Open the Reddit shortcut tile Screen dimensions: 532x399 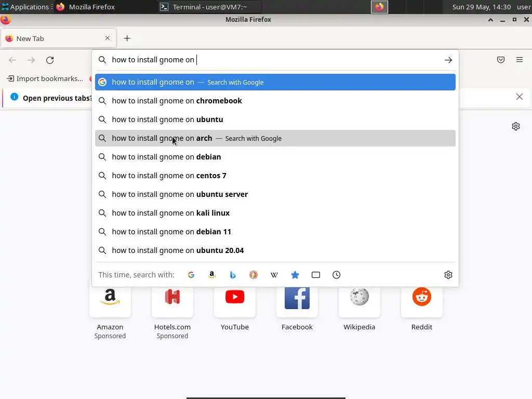(422, 302)
